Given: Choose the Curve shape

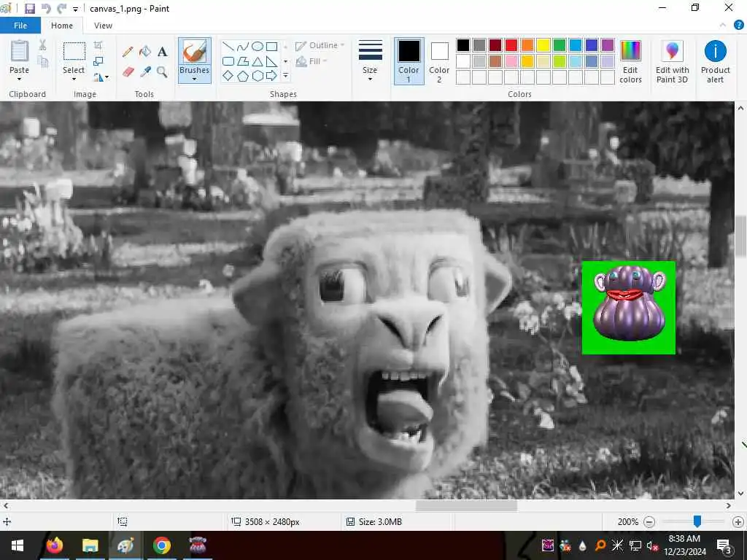Looking at the screenshot, I should tap(242, 47).
